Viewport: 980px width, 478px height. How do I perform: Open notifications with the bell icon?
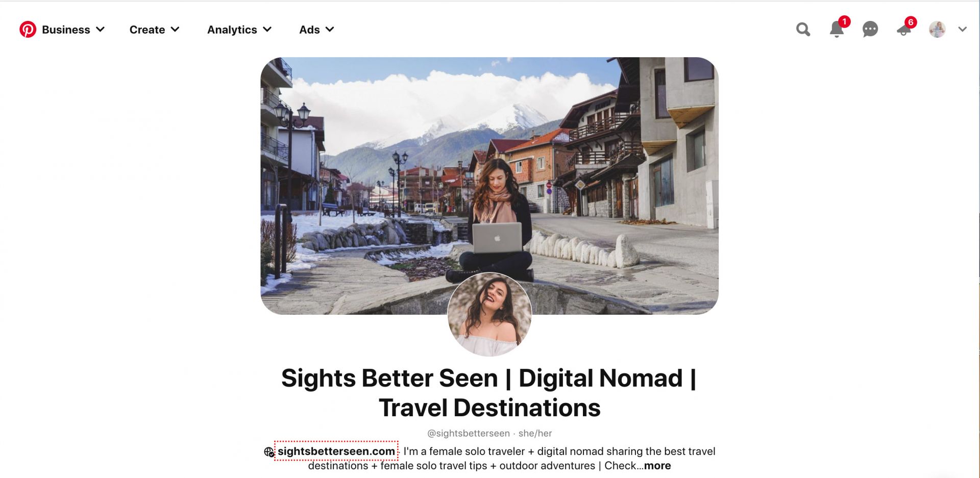coord(837,30)
